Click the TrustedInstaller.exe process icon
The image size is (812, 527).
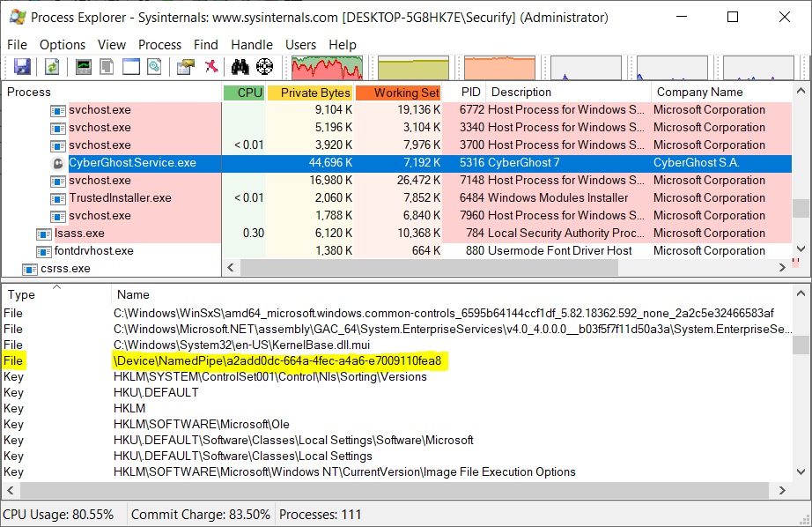pyautogui.click(x=57, y=198)
